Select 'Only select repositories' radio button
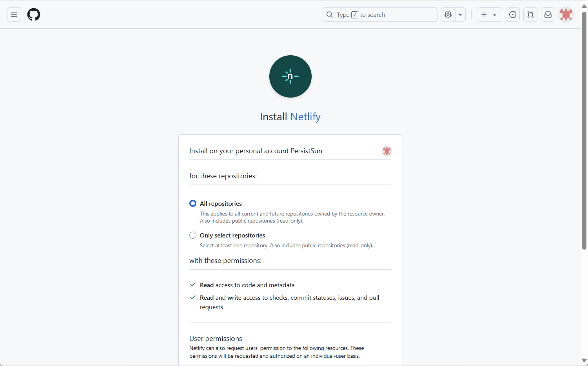 (193, 235)
